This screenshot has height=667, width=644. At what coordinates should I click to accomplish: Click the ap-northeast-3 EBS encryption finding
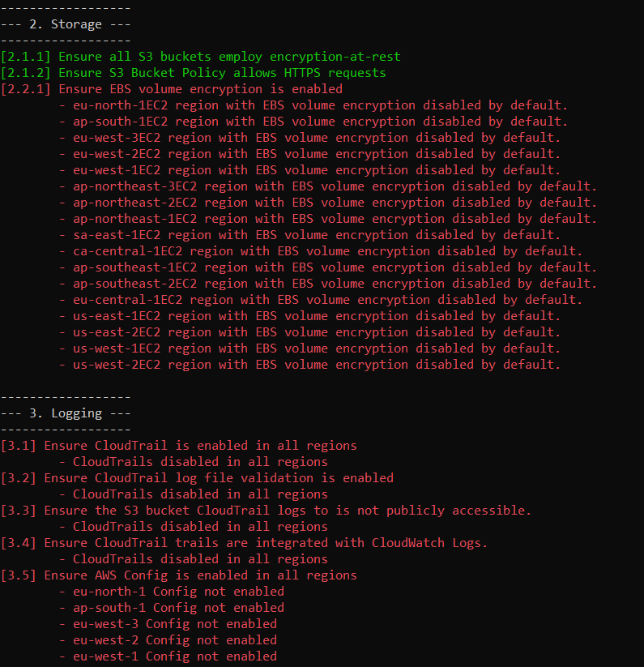coord(328,186)
